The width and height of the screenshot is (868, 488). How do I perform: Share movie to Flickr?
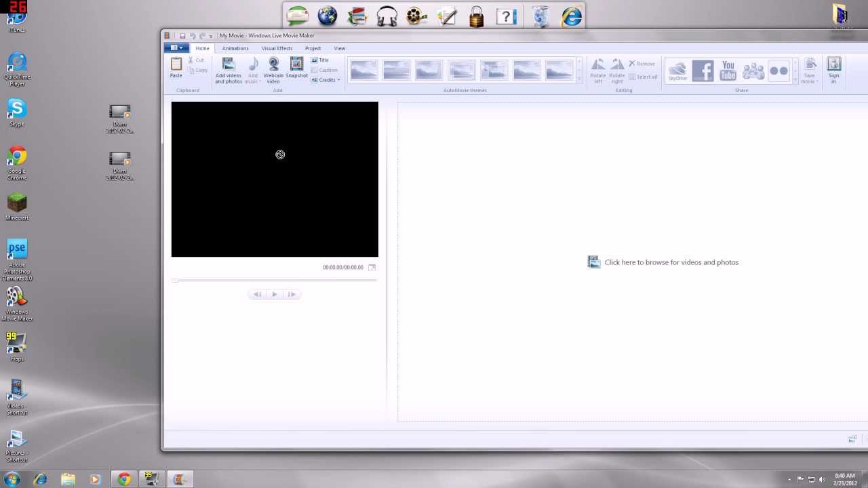coord(778,70)
